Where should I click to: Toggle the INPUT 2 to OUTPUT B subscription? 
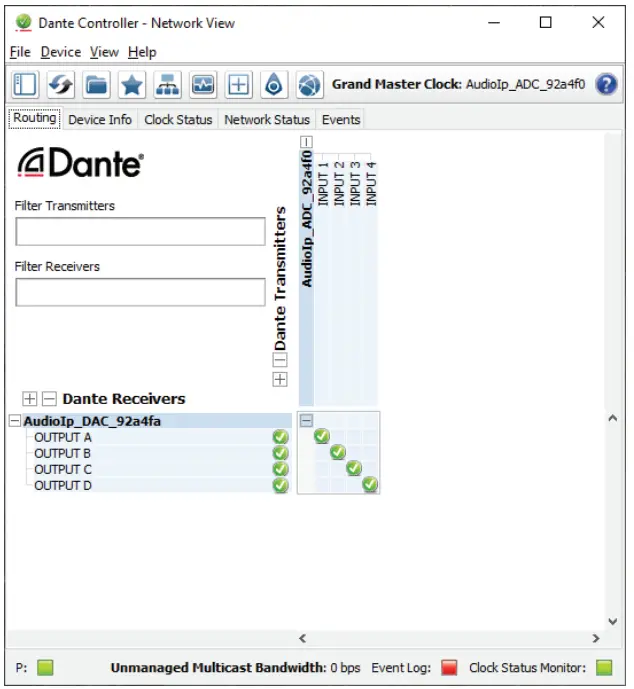(x=338, y=452)
